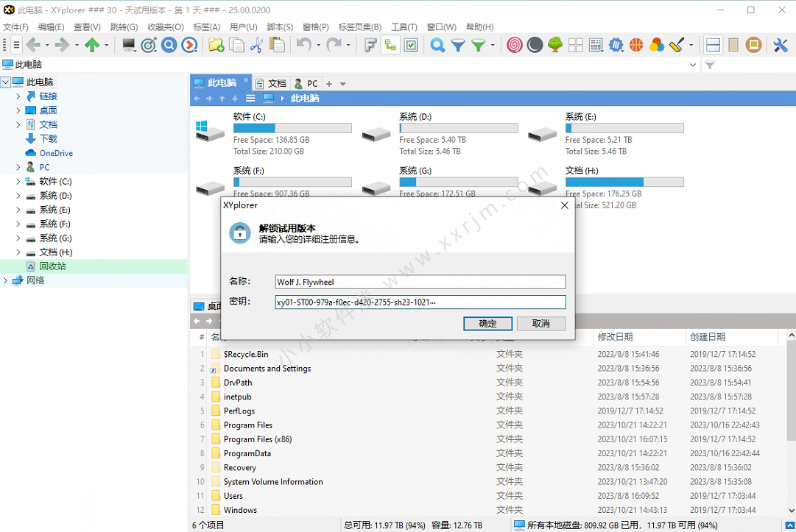Open the Up button dropdown arrow
Screen dimensions: 796x532
(x=107, y=45)
